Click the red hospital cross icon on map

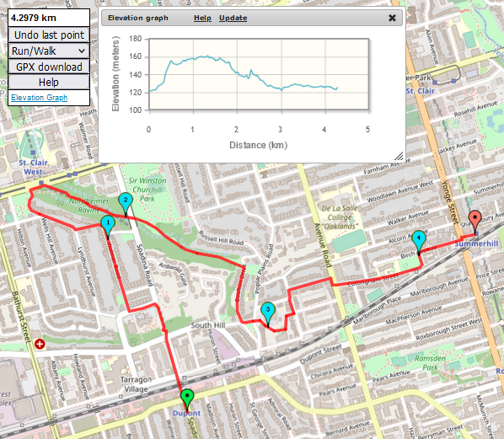click(40, 344)
